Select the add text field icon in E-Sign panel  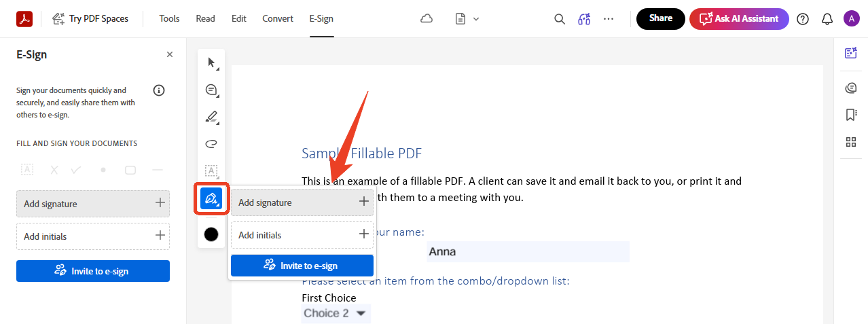tap(27, 169)
